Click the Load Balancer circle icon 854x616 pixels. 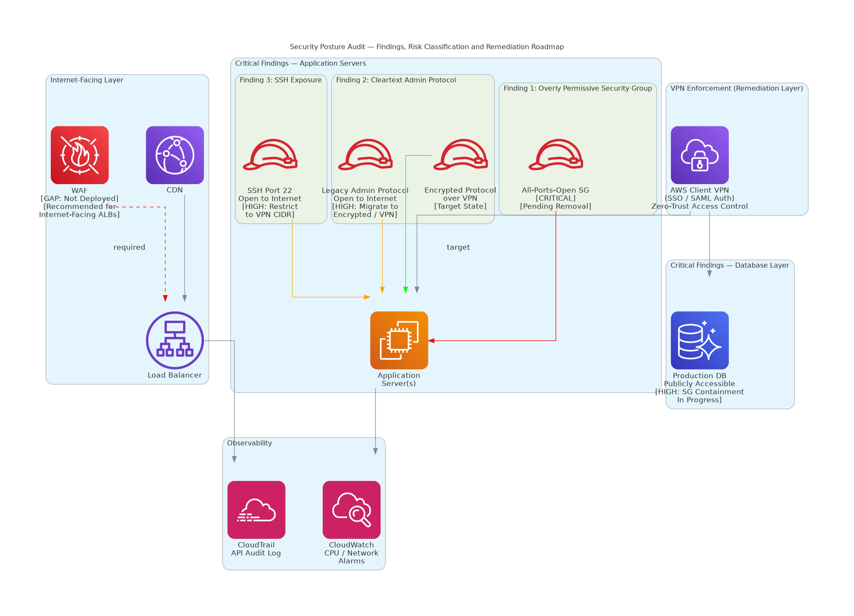point(175,340)
